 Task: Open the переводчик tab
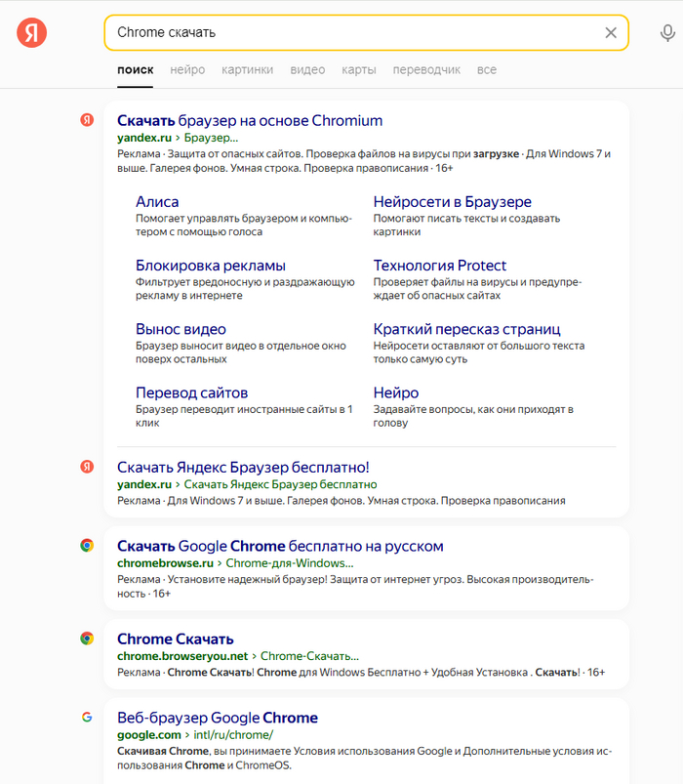pos(426,70)
